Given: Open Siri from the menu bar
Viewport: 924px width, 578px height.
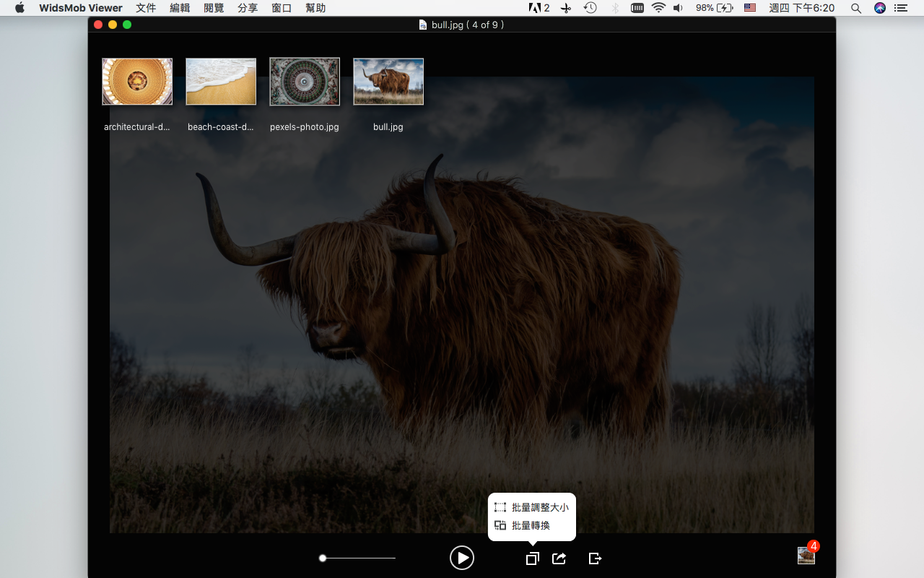Looking at the screenshot, I should pos(879,8).
